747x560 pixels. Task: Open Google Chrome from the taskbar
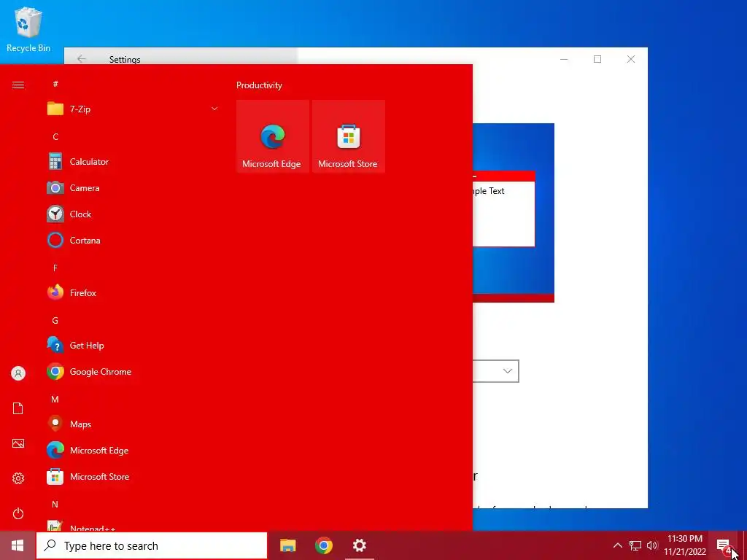323,545
